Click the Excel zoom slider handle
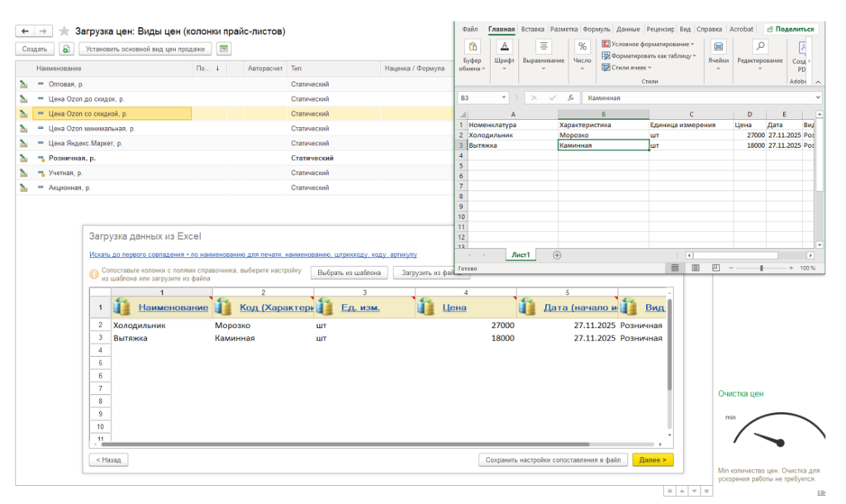 761,269
